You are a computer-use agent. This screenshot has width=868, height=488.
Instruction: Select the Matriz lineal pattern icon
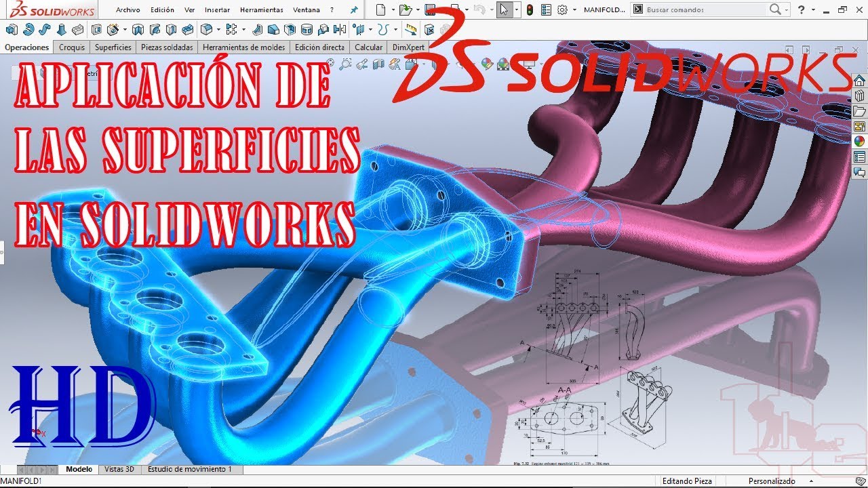[231, 30]
